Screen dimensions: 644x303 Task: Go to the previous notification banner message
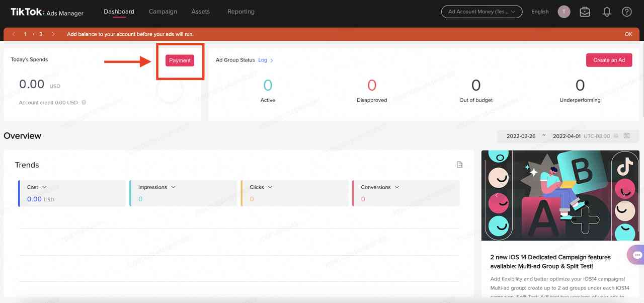[x=14, y=34]
